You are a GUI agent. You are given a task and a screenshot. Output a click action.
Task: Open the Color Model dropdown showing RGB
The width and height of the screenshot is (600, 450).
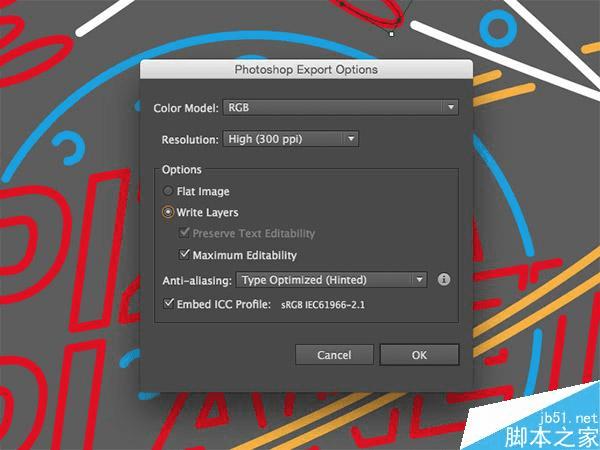pos(341,108)
